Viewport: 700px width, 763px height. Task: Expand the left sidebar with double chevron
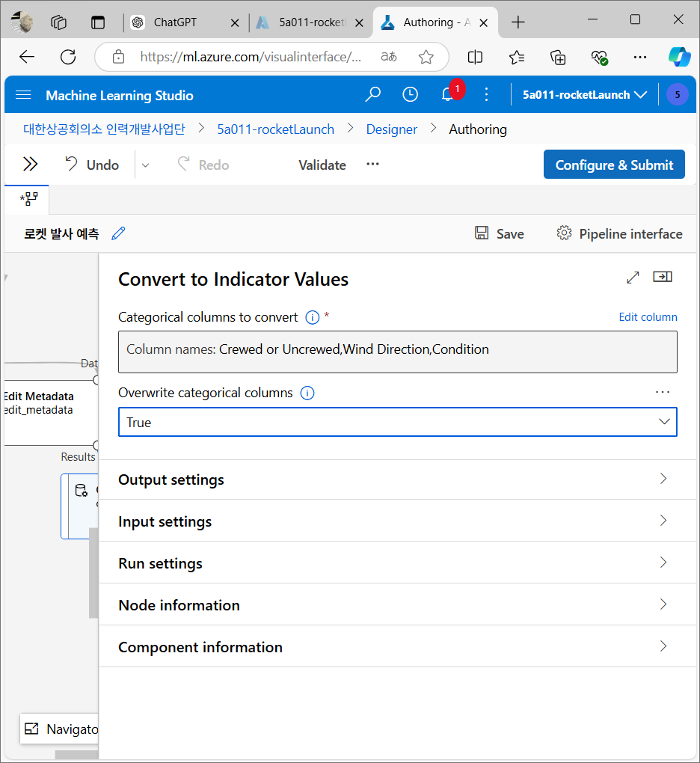pos(30,165)
